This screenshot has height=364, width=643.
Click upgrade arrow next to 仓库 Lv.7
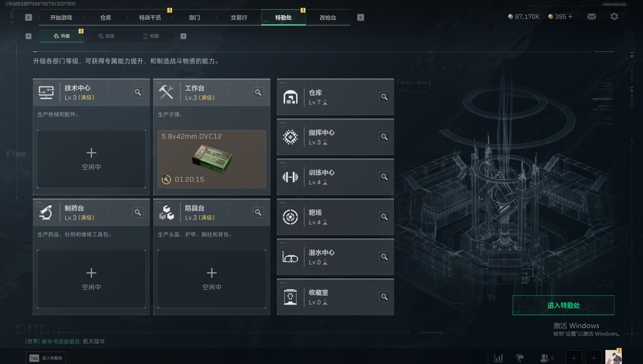coord(325,102)
